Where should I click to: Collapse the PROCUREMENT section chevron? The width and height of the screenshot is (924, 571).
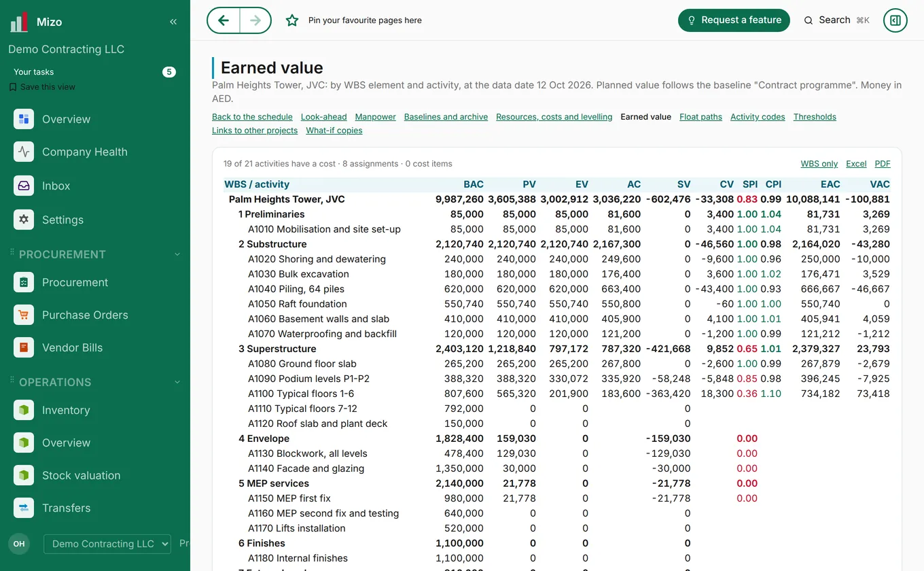coord(177,254)
